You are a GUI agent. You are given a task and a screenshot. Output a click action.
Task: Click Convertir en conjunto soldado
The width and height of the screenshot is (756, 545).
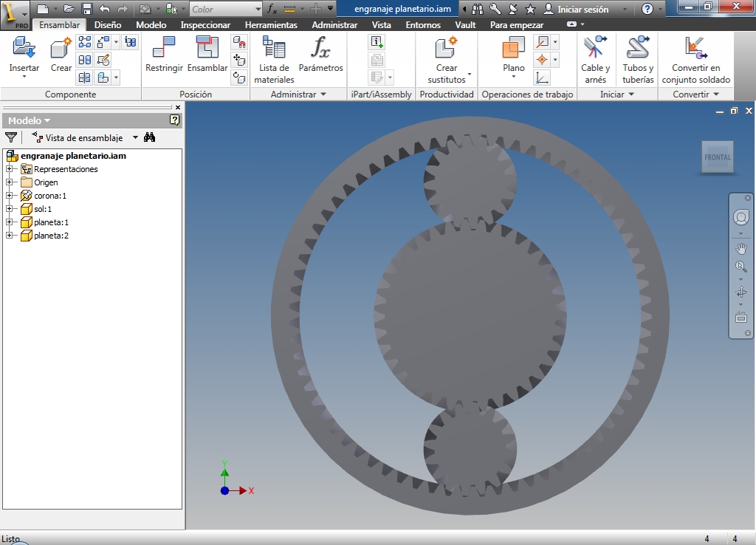click(x=695, y=49)
